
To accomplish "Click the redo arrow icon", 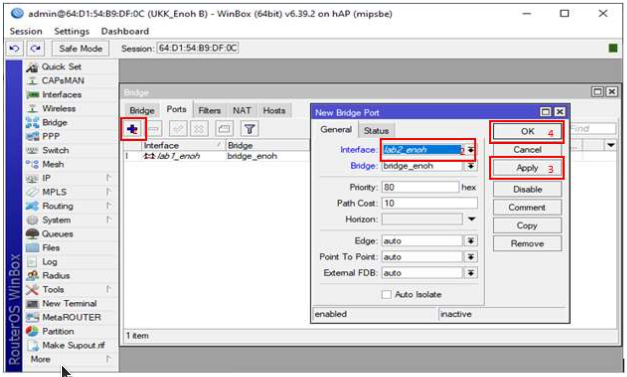I will 36,48.
